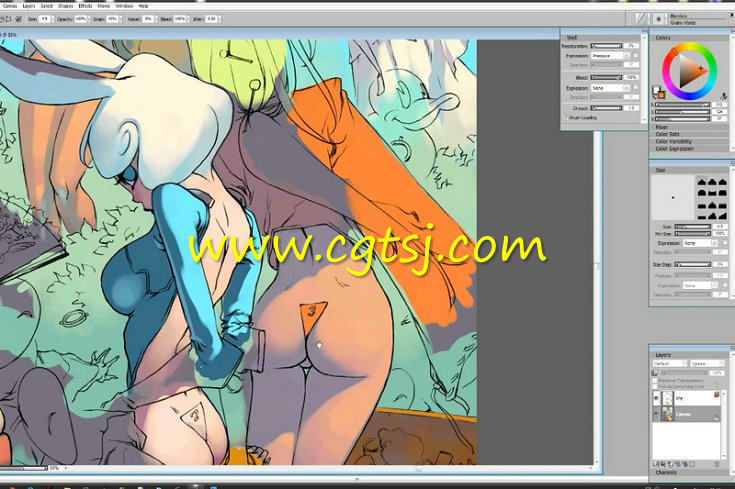Click the Bleed field in the property bar
Viewport: 735px width, 489px height.
180,19
